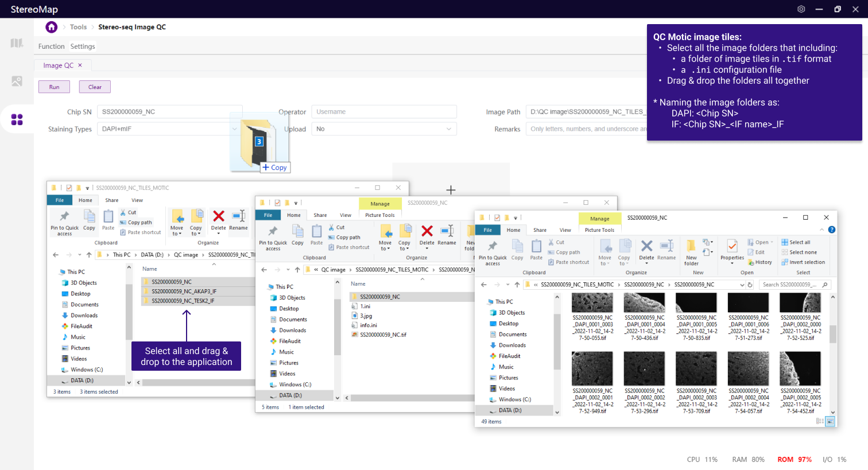Viewport: 868px width, 470px height.
Task: Open the Settings menu
Action: pos(83,46)
